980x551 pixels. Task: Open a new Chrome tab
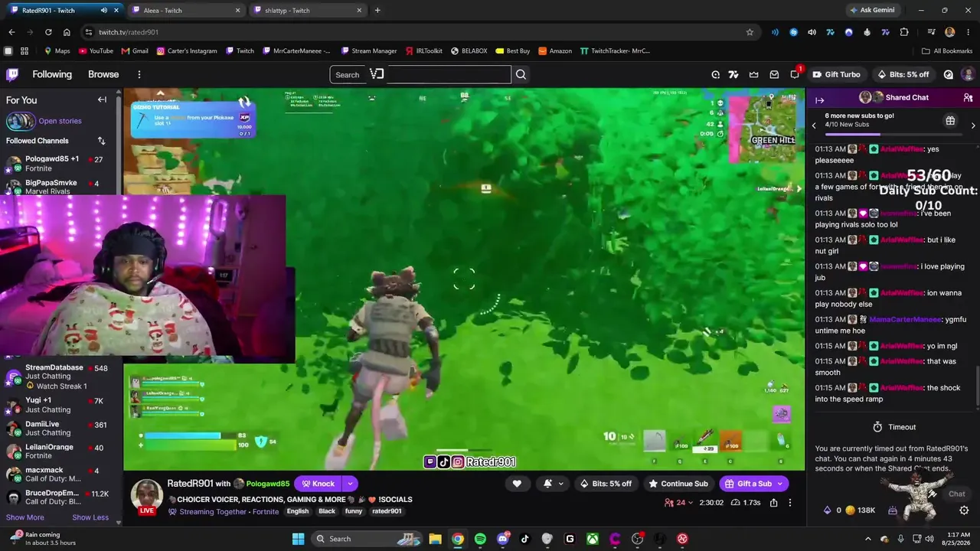click(377, 10)
